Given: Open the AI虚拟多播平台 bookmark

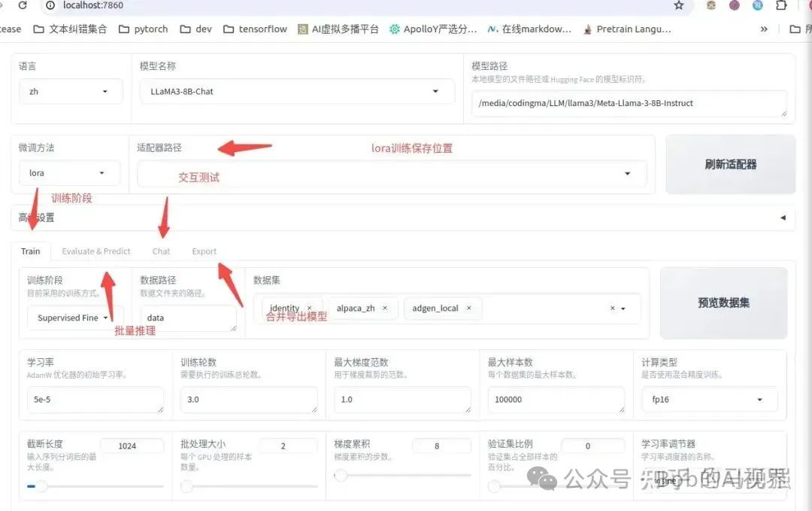Looking at the screenshot, I should pyautogui.click(x=338, y=29).
